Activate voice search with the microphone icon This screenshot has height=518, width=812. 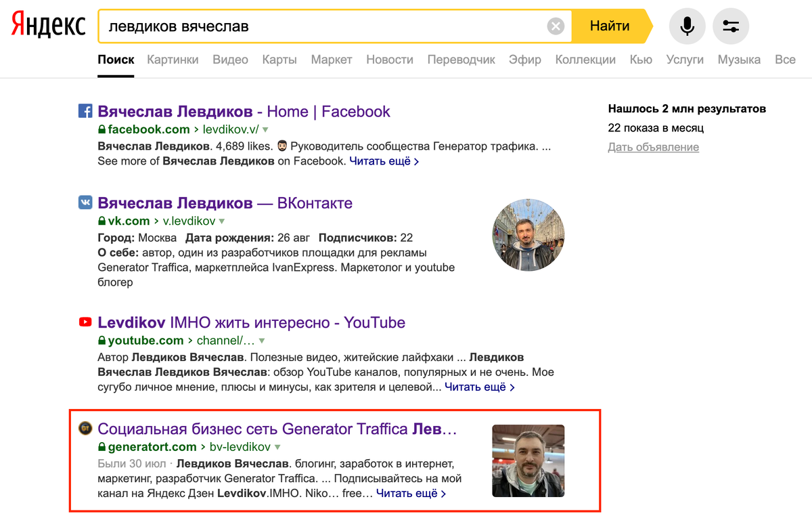click(x=687, y=26)
